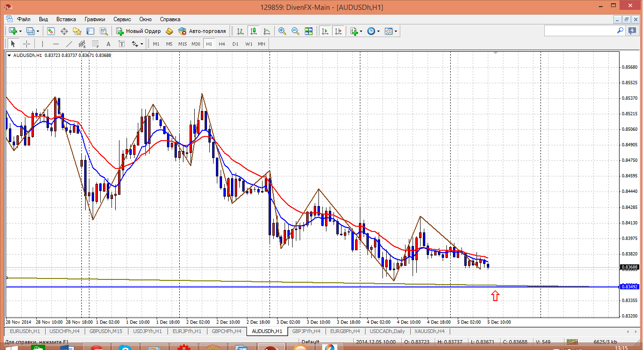Toggle the Auto Scroll chart option
The height and width of the screenshot is (350, 644).
325,31
